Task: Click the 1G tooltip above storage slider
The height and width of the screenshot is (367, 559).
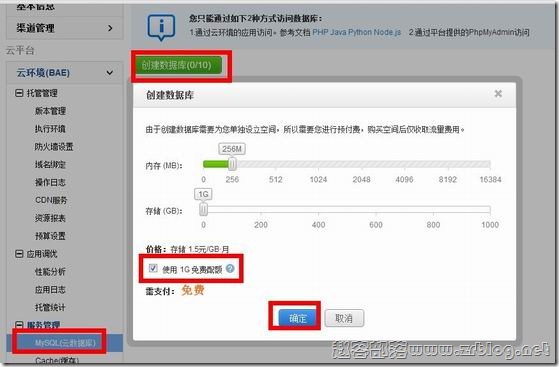Action: tap(203, 194)
